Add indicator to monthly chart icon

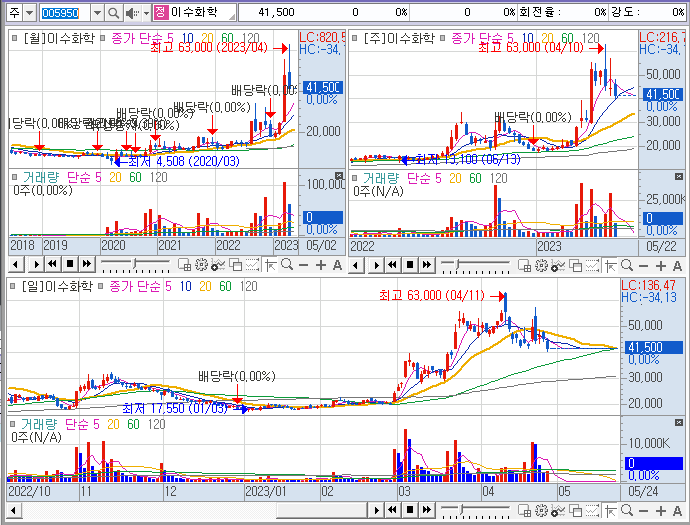point(218,264)
